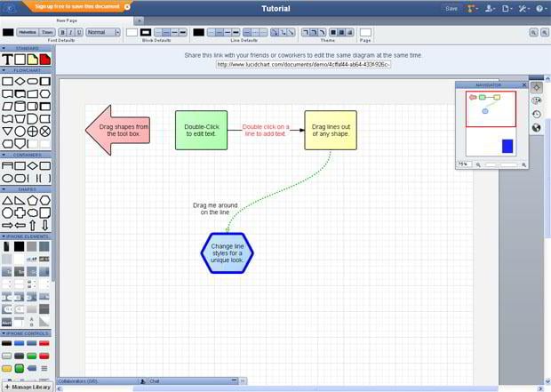The width and height of the screenshot is (551, 392).
Task: Click the Save button
Action: click(x=451, y=8)
